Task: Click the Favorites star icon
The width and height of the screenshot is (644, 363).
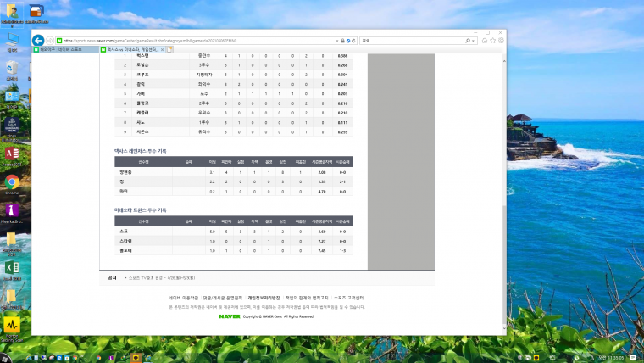Action: [493, 41]
